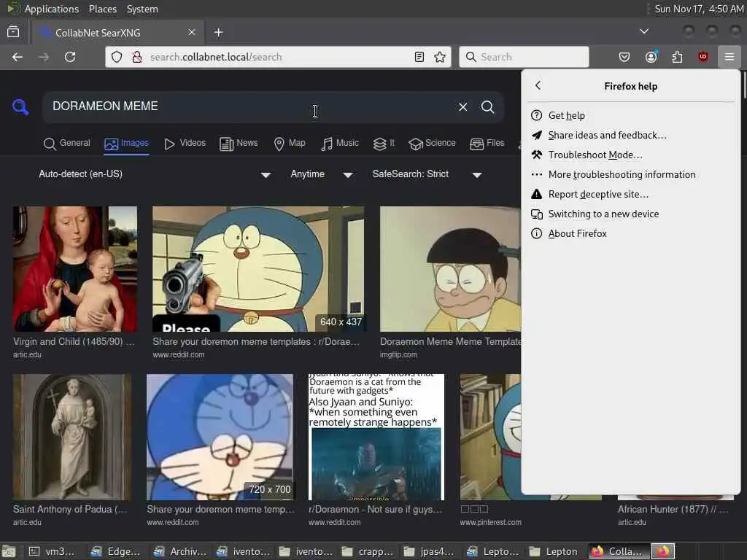747x560 pixels.
Task: Open the Auto-detect (en-US) language dropdown
Action: pyautogui.click(x=155, y=174)
